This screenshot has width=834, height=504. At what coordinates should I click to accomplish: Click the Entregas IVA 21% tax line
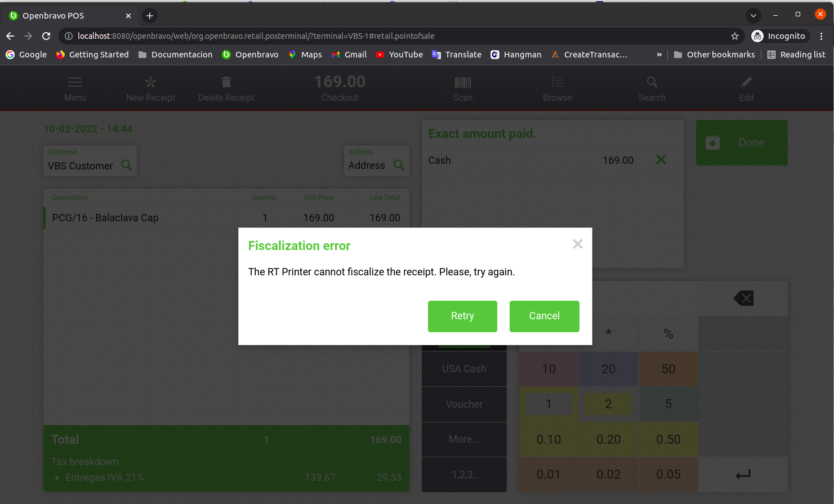(x=226, y=478)
